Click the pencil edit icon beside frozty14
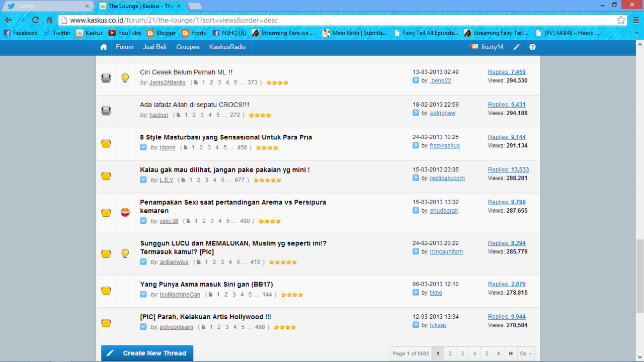 [x=516, y=47]
